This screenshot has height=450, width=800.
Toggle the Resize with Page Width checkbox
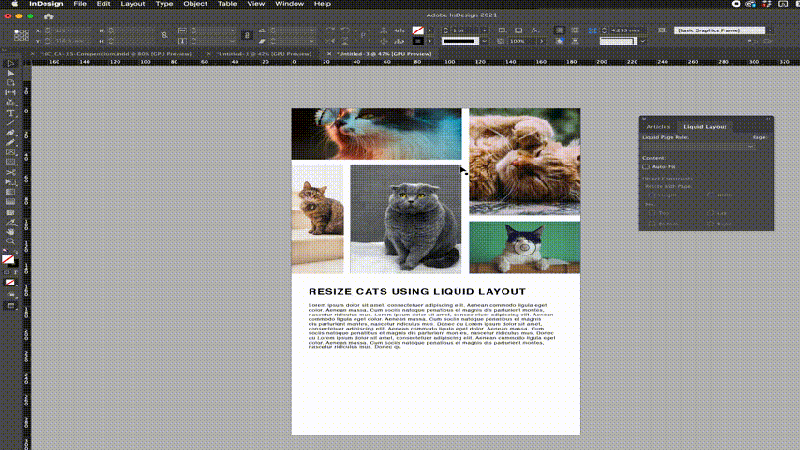point(710,195)
